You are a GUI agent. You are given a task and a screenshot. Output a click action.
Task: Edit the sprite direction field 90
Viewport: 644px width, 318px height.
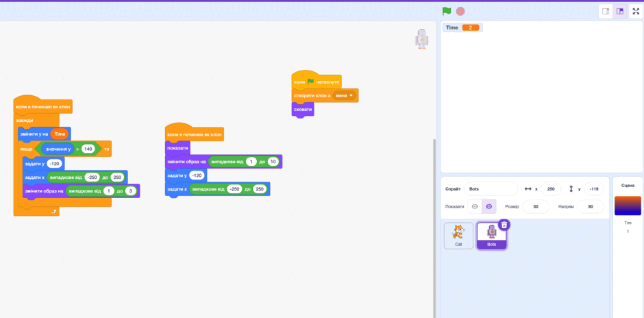590,207
